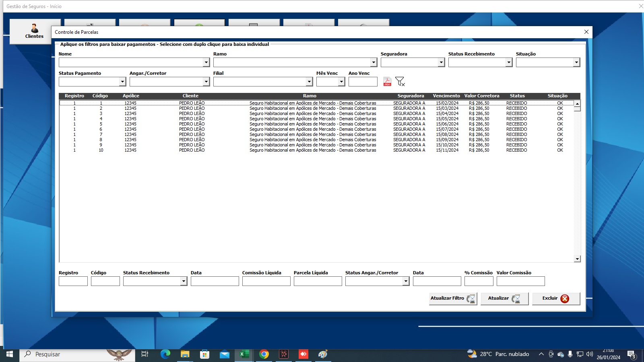Open File Explorer from the taskbar
The width and height of the screenshot is (644, 362).
click(185, 354)
